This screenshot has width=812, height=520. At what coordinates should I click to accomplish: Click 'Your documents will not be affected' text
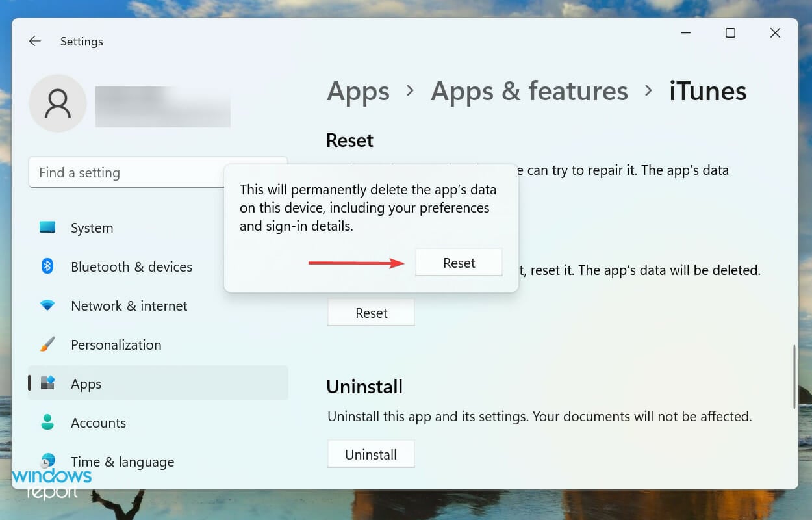point(642,416)
